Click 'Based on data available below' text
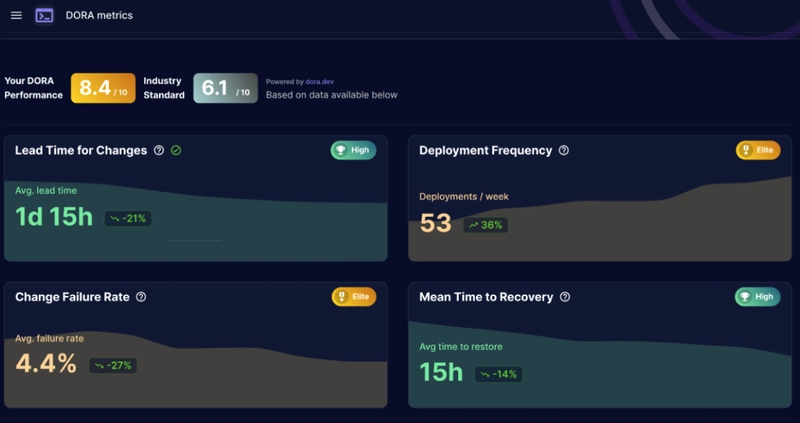 click(x=332, y=95)
